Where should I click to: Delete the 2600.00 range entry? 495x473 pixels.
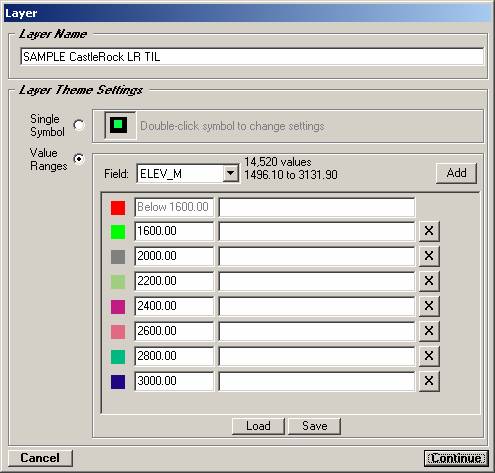tap(429, 331)
